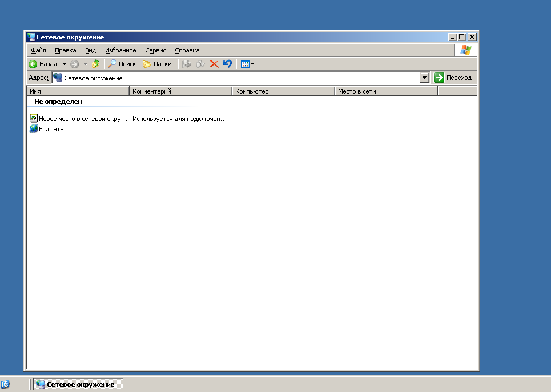Click the window title bar system icon

tap(31, 37)
